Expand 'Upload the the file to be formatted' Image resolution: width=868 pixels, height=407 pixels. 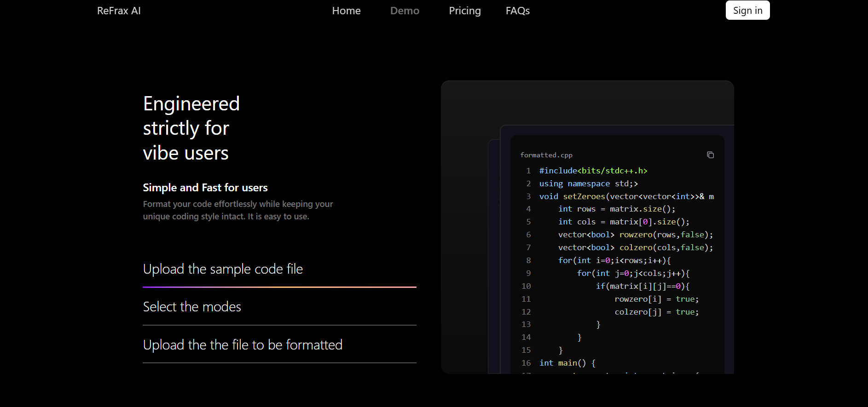[243, 345]
